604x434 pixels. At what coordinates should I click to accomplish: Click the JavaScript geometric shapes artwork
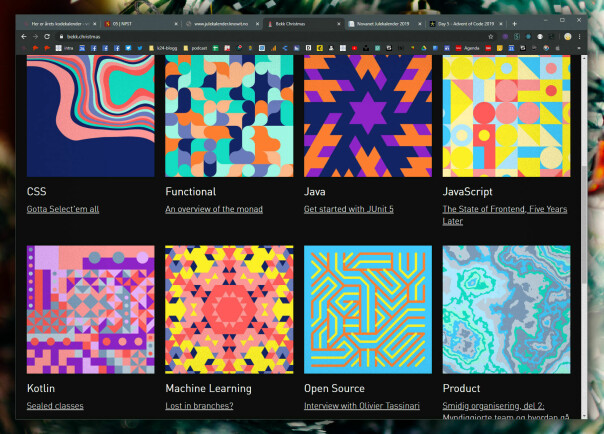coord(507,116)
